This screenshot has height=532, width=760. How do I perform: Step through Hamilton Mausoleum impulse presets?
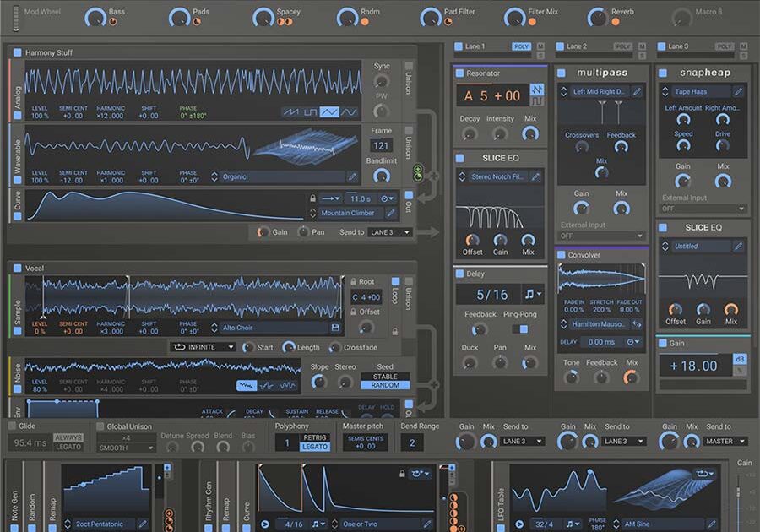click(564, 323)
